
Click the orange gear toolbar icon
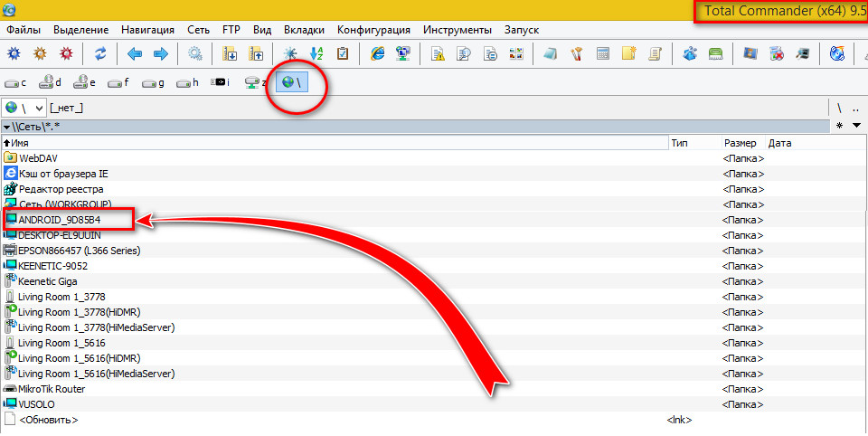(40, 53)
